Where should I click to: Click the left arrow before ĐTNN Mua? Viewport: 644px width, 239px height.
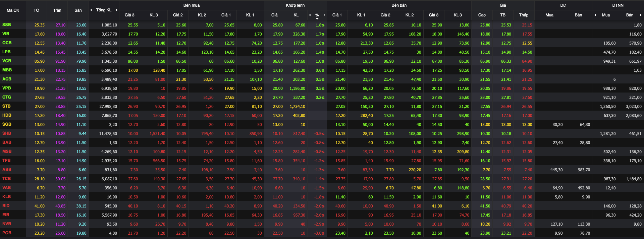(x=595, y=15)
